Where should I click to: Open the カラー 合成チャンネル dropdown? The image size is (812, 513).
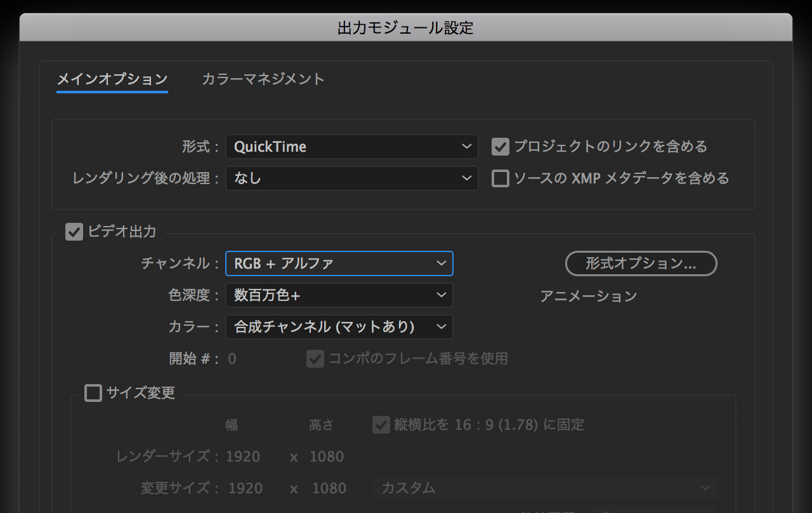pyautogui.click(x=339, y=327)
